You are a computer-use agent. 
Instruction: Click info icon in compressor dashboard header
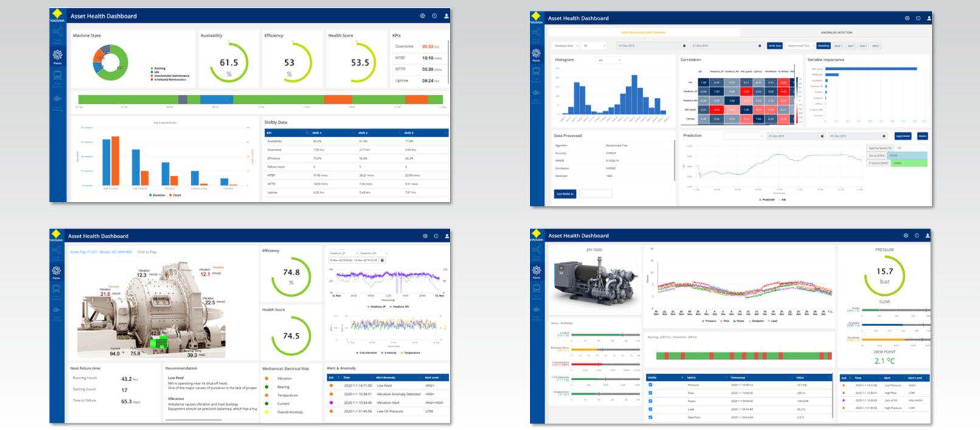(917, 236)
